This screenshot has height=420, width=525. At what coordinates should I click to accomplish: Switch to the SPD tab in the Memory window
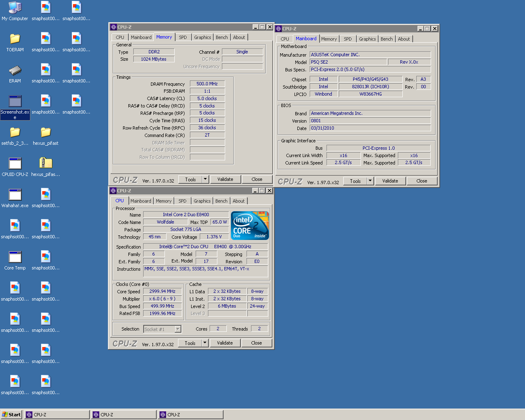pyautogui.click(x=183, y=37)
